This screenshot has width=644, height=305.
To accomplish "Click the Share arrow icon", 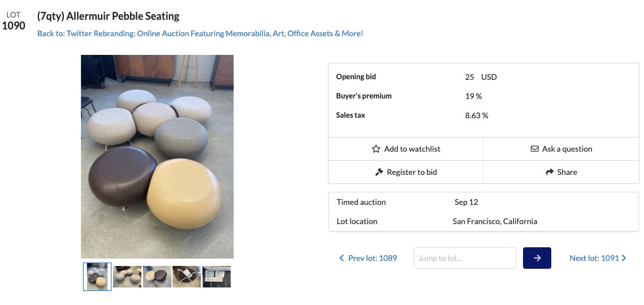I will click(x=549, y=172).
